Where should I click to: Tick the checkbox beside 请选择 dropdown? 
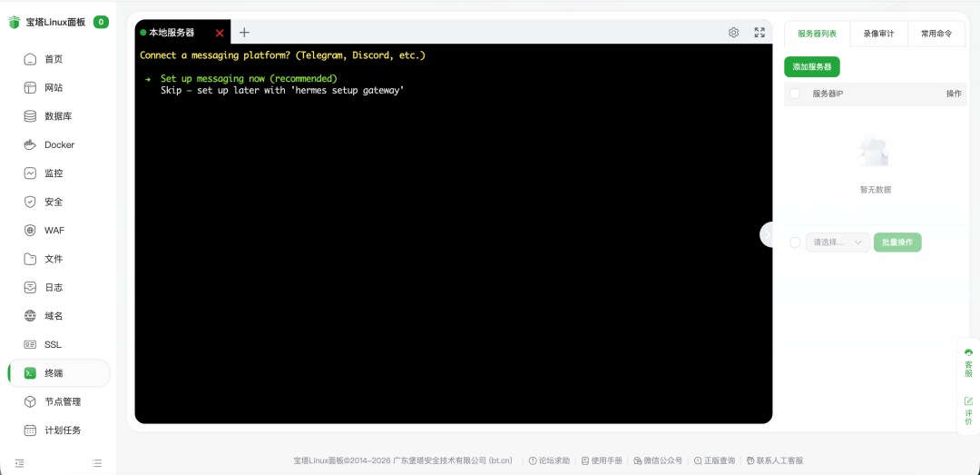[795, 242]
